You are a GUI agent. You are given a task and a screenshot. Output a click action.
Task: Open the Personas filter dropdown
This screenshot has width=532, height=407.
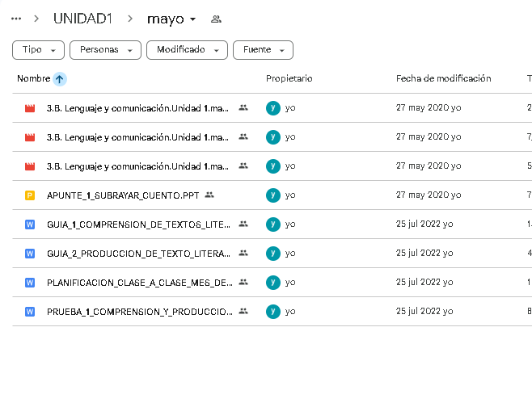(105, 50)
